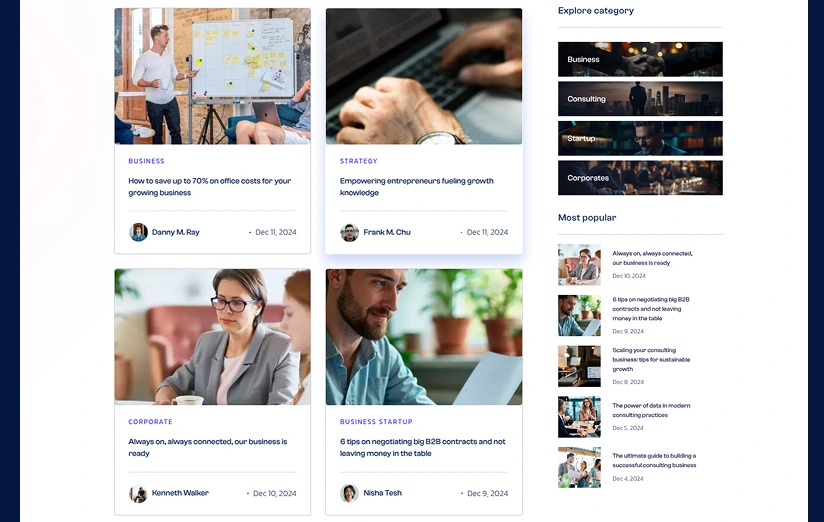The image size is (824, 522).
Task: Open 'Scaling your consulting business' popular post
Action: (651, 360)
